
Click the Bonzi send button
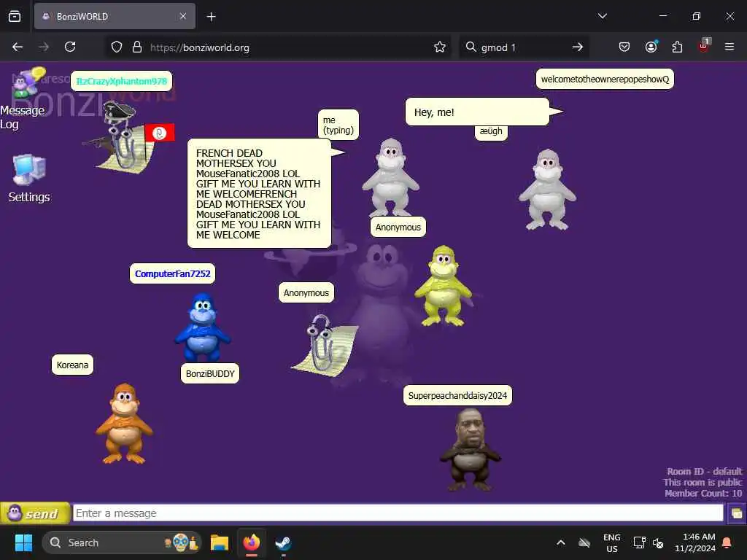[35, 513]
